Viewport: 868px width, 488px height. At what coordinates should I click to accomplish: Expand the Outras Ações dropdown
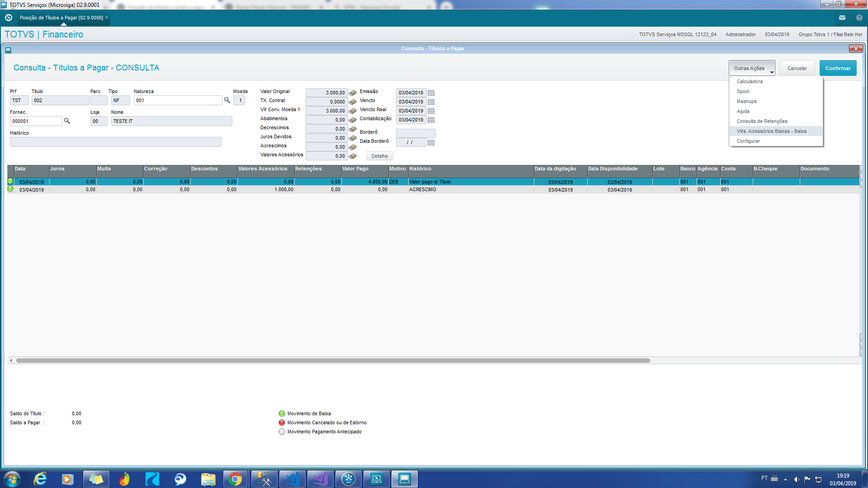(752, 68)
